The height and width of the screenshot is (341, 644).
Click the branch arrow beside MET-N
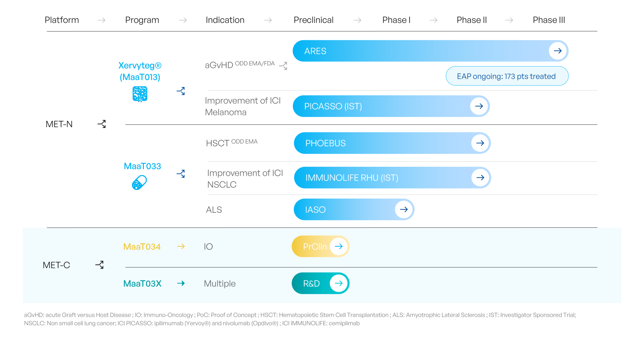click(102, 124)
